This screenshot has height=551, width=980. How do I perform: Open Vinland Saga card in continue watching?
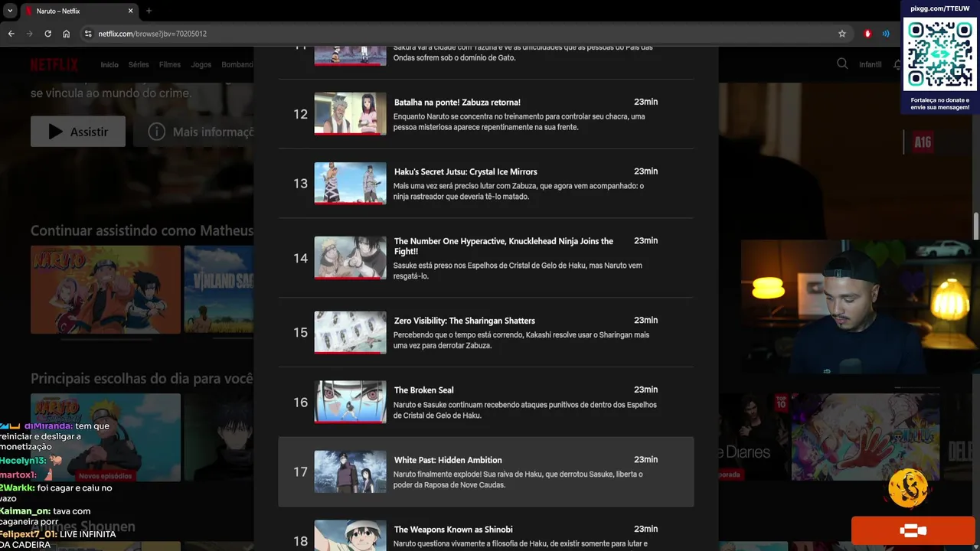(219, 289)
